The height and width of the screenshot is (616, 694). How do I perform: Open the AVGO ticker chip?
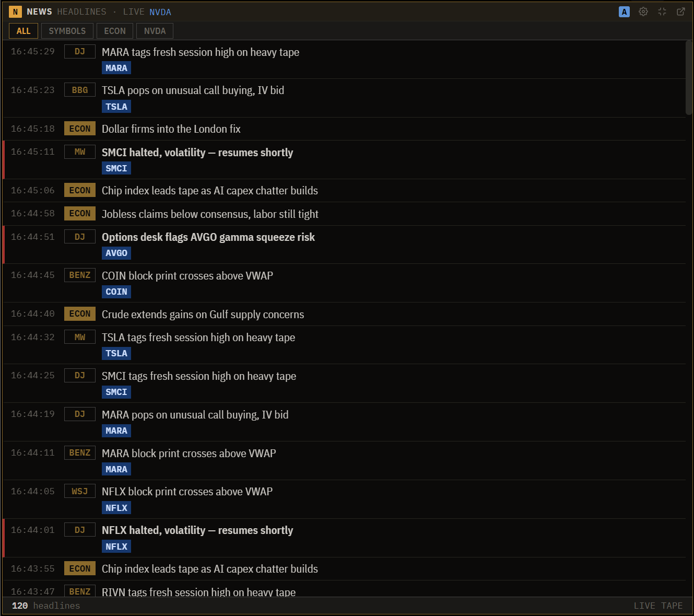[x=116, y=253]
